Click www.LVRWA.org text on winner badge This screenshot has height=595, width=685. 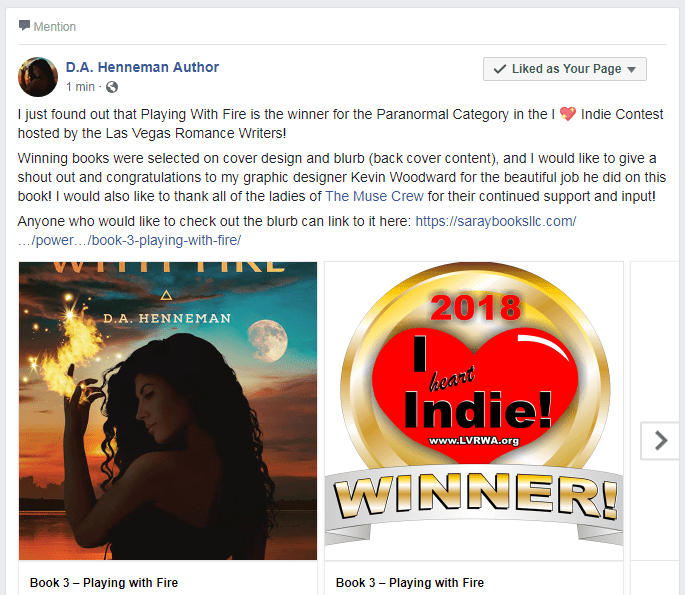coord(474,441)
